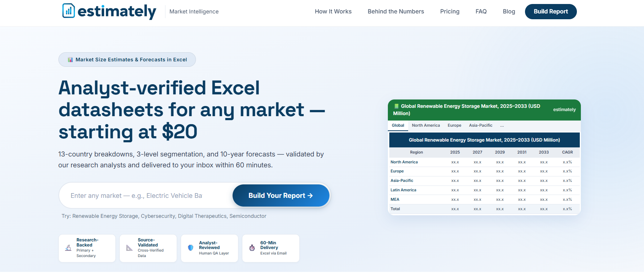
Task: Click the shield icon on Analyst-Reviewed card
Action: tap(190, 248)
